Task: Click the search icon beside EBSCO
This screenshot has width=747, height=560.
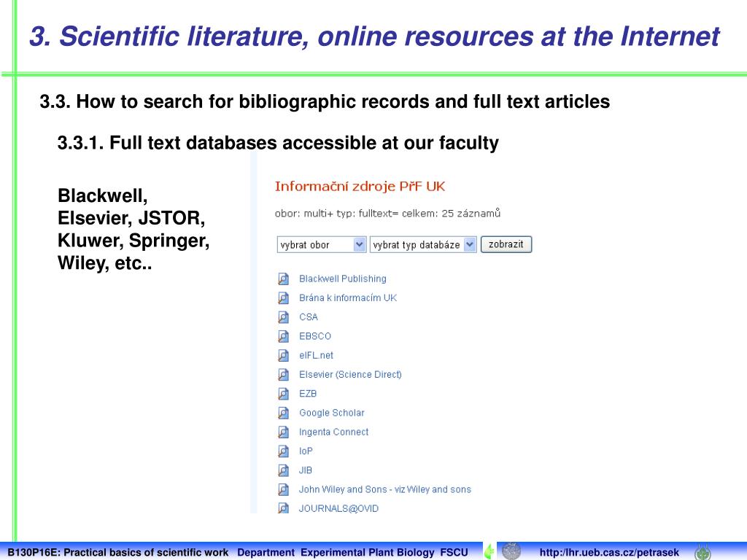Action: click(x=284, y=336)
